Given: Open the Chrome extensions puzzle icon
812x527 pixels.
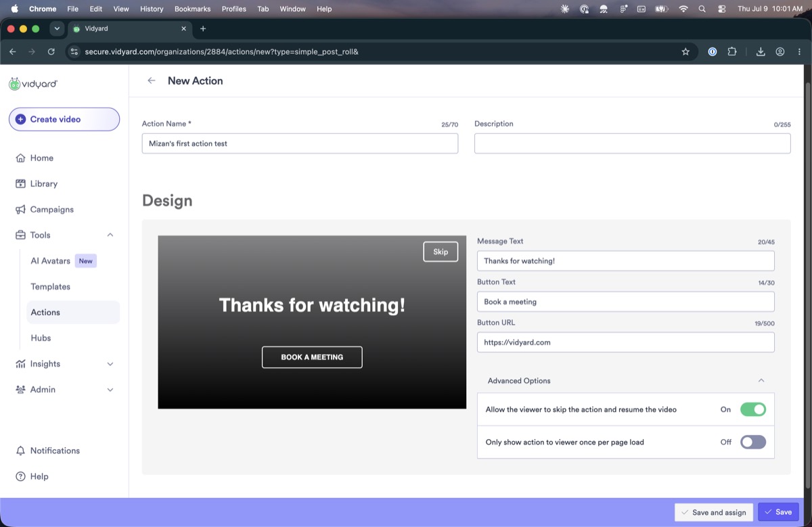Looking at the screenshot, I should [731, 51].
